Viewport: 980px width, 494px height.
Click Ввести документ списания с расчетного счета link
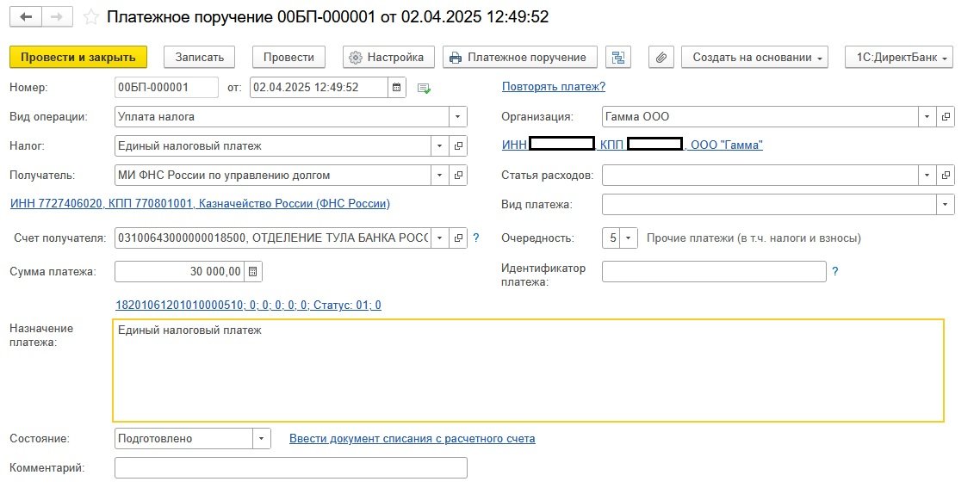(x=412, y=439)
